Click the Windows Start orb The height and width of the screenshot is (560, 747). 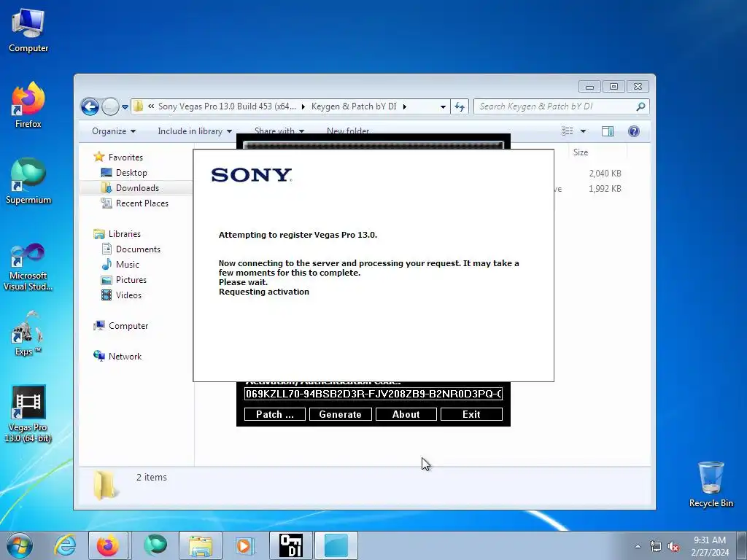[20, 545]
